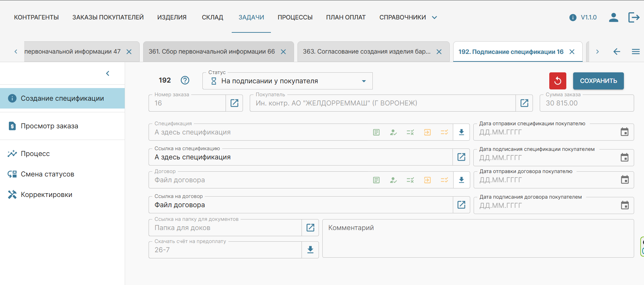Click the red reset/undo button
Image resolution: width=644 pixels, height=285 pixels.
click(557, 81)
